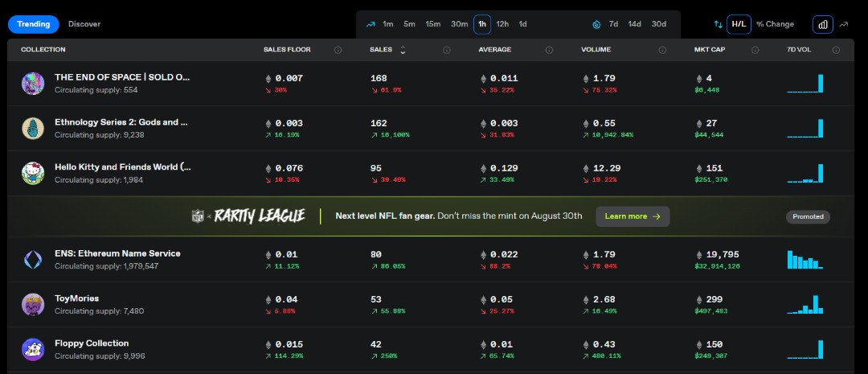Select the 1h timeframe
868x374 pixels.
pyautogui.click(x=482, y=24)
